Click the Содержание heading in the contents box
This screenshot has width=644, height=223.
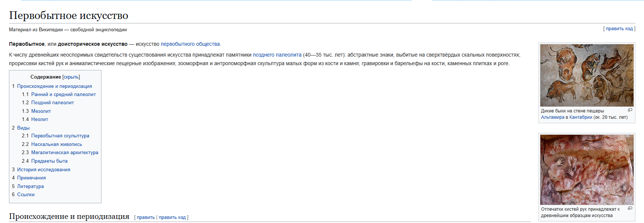[x=45, y=77]
